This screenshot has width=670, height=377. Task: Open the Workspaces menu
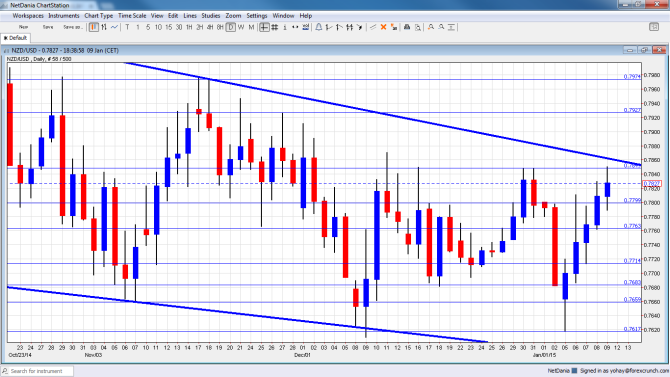tap(28, 15)
